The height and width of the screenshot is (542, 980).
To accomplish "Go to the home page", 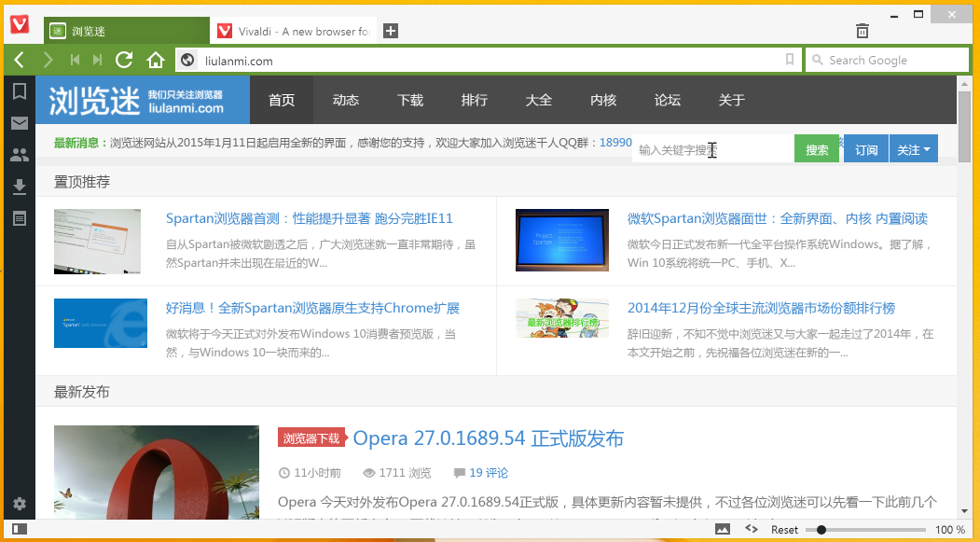I will (155, 60).
